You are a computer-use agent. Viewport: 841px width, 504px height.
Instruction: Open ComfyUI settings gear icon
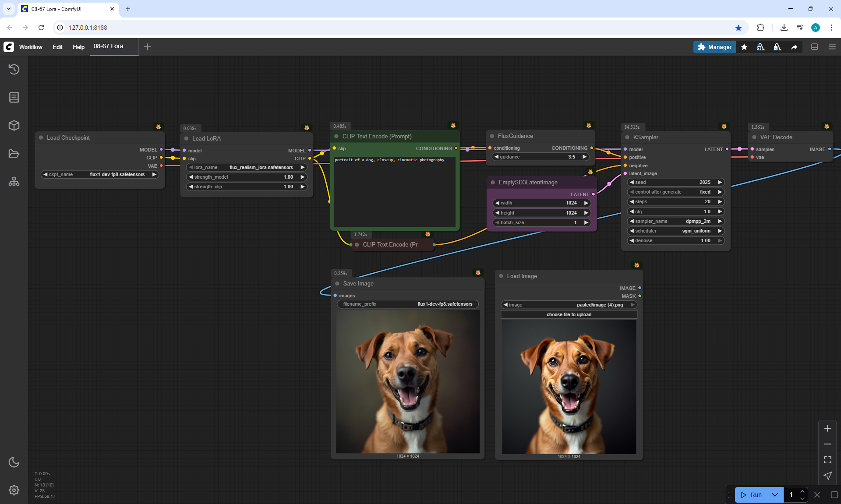coord(14,490)
